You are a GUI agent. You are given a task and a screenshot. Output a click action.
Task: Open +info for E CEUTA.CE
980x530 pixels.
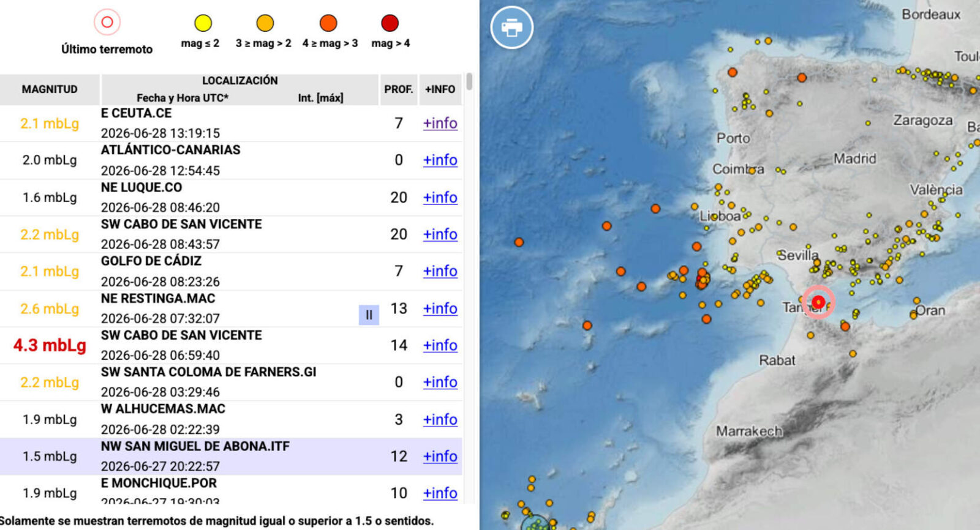(440, 123)
